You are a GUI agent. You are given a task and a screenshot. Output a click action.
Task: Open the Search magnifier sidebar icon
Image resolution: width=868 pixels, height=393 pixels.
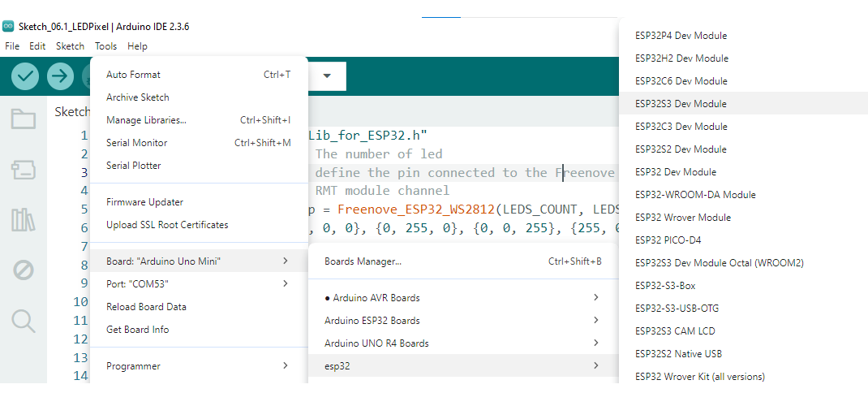pos(24,321)
